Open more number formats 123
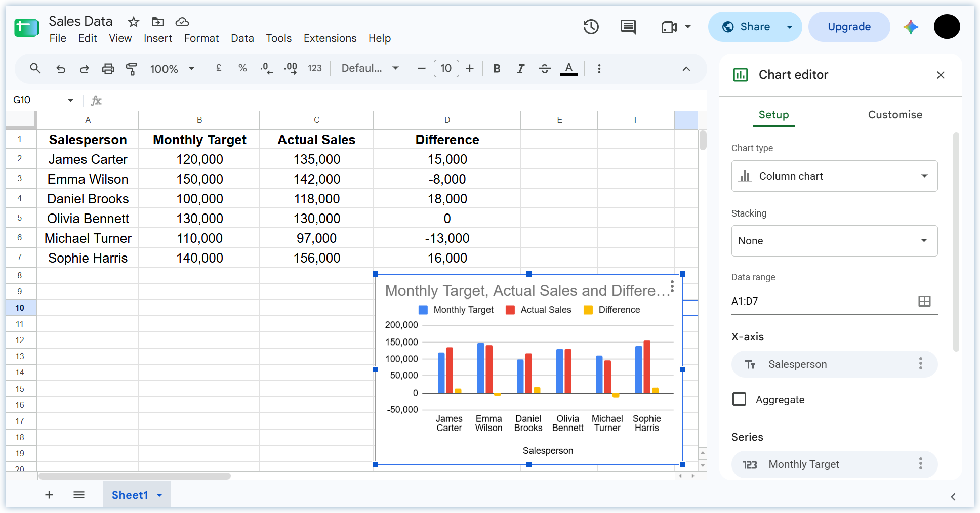This screenshot has height=513, width=980. click(314, 68)
